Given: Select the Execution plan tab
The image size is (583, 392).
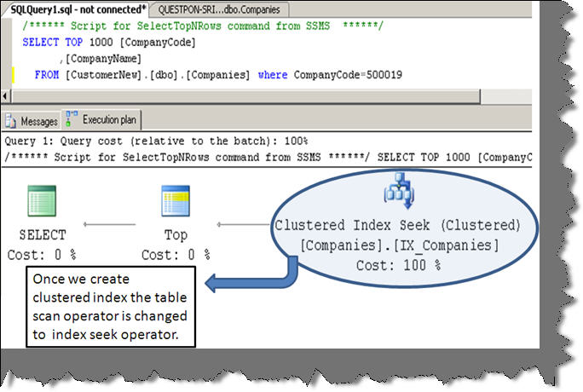Looking at the screenshot, I should coord(101,119).
